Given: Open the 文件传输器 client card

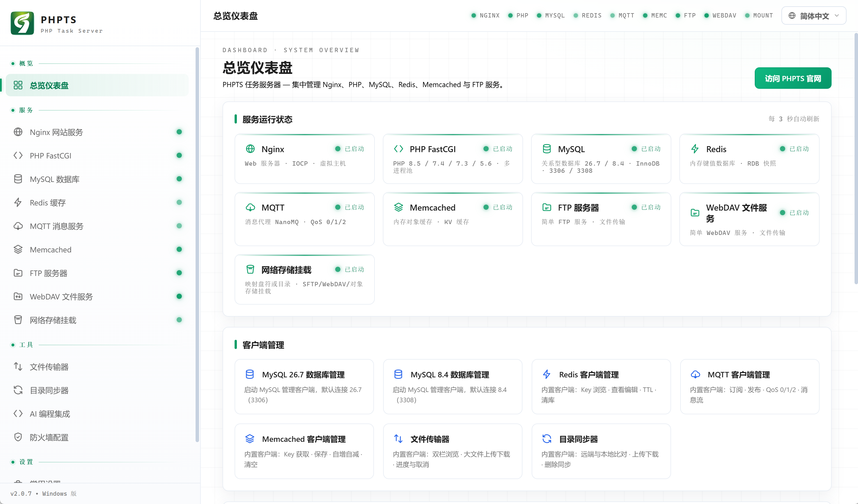Looking at the screenshot, I should 453,451.
